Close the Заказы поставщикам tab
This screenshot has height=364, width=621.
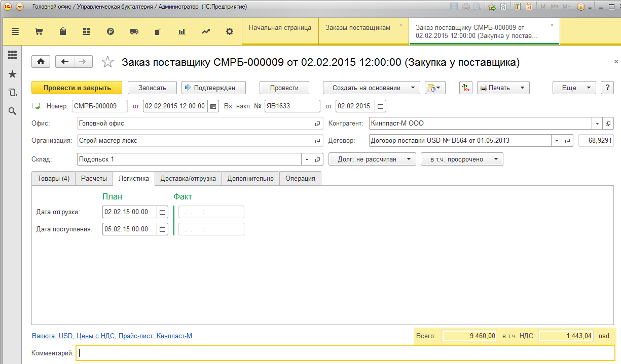tap(401, 25)
